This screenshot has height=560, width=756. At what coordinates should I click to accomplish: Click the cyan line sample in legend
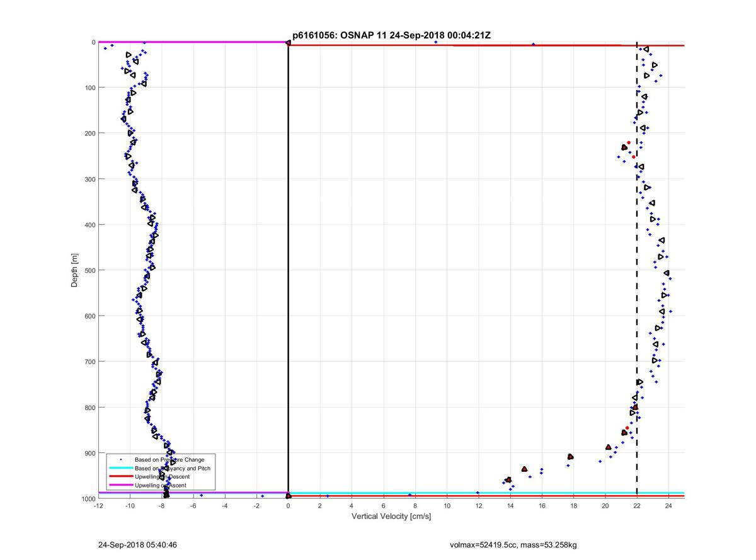120,468
